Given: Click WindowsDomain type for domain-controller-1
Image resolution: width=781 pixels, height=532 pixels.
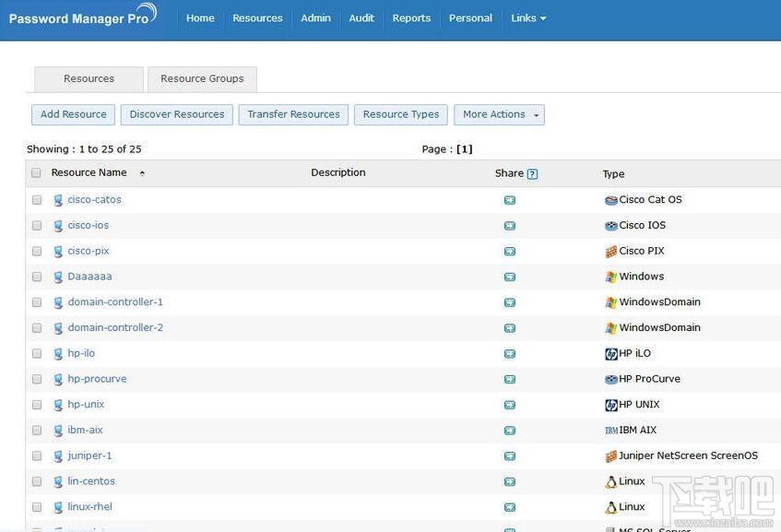Looking at the screenshot, I should point(659,302).
